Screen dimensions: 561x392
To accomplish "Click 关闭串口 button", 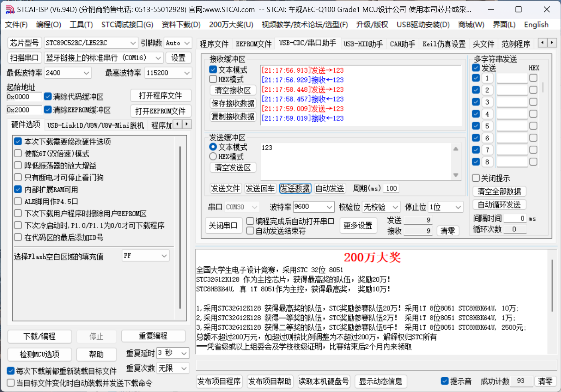I will [x=223, y=226].
